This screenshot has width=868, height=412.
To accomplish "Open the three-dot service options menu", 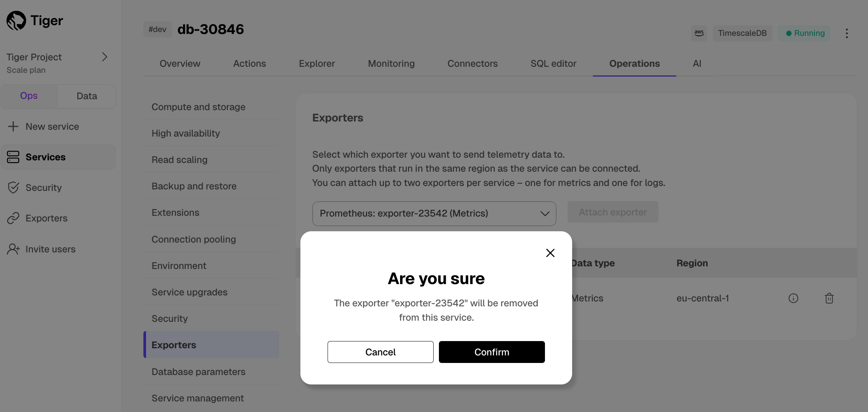I will (847, 33).
